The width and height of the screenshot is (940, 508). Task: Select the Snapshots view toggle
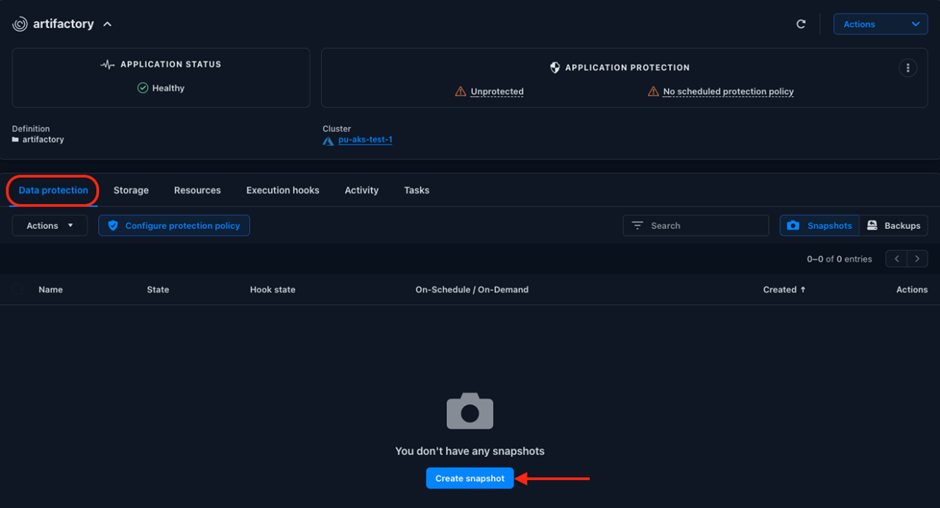click(x=820, y=226)
